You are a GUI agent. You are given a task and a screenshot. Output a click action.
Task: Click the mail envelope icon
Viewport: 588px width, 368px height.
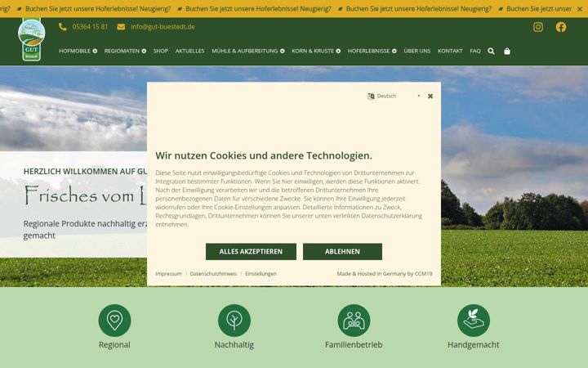point(121,27)
